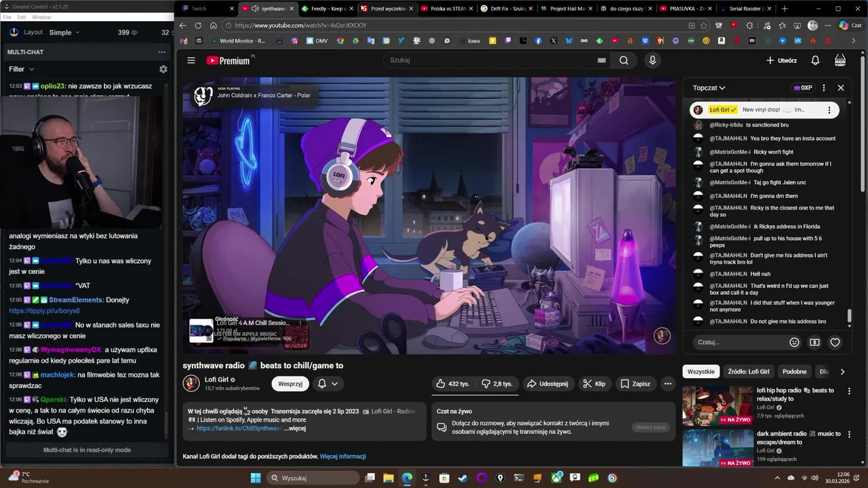Click the Lofi Girl channel avatar under the title

(x=191, y=384)
